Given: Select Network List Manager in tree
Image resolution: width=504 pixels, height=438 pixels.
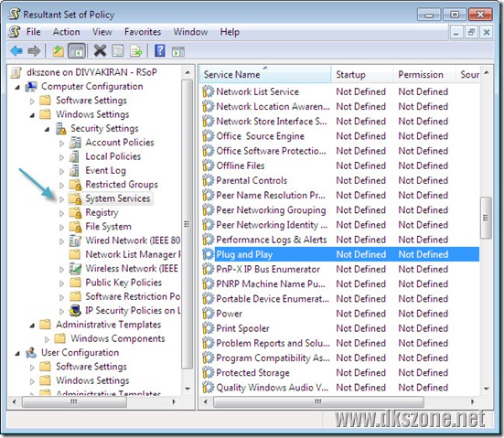Looking at the screenshot, I should [133, 254].
